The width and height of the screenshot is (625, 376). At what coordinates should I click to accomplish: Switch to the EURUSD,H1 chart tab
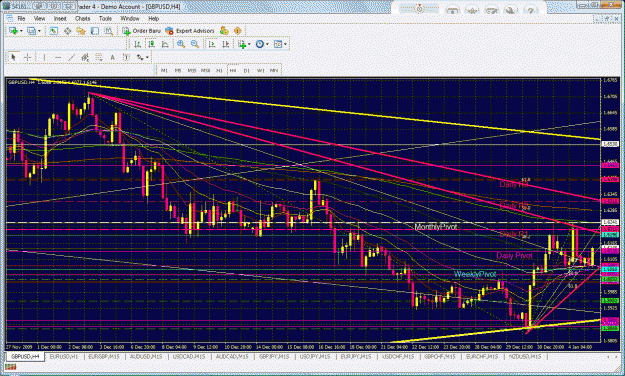click(x=64, y=356)
